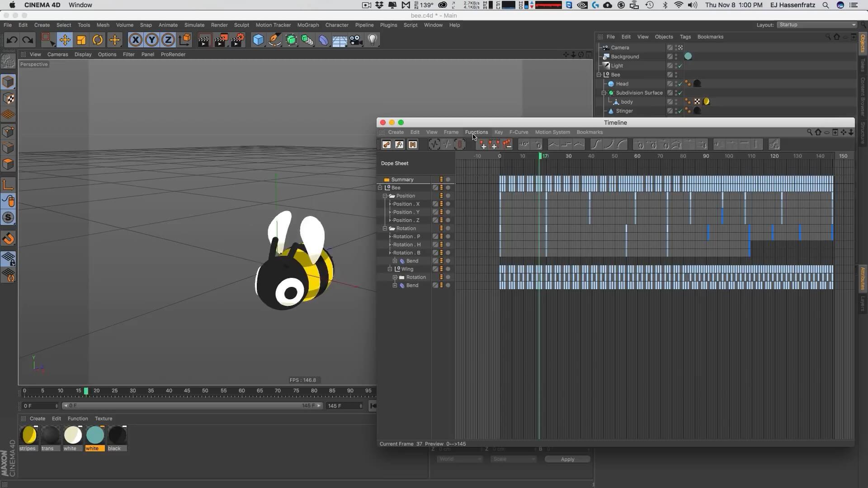Select the Move tool
This screenshot has width=868, height=488.
click(65, 40)
